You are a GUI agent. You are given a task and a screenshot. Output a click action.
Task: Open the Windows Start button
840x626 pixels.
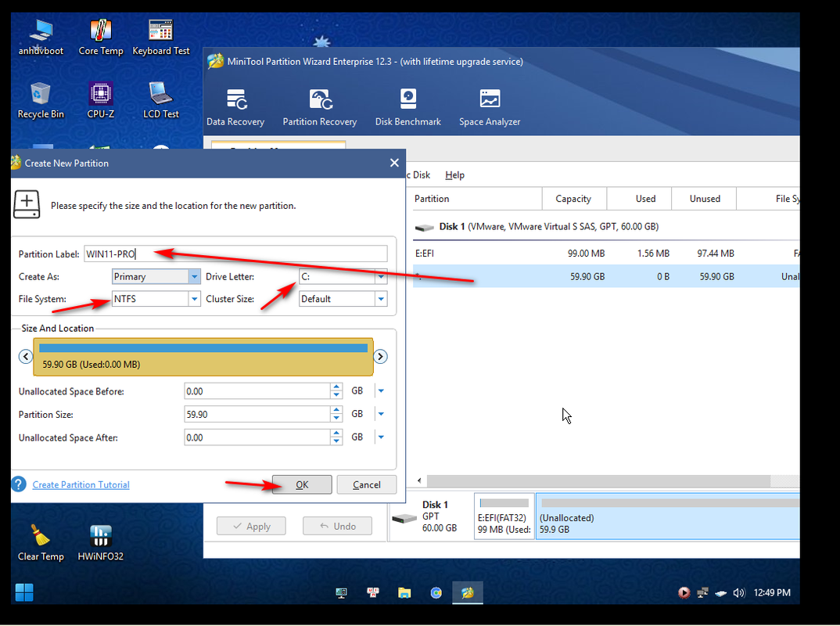click(24, 592)
